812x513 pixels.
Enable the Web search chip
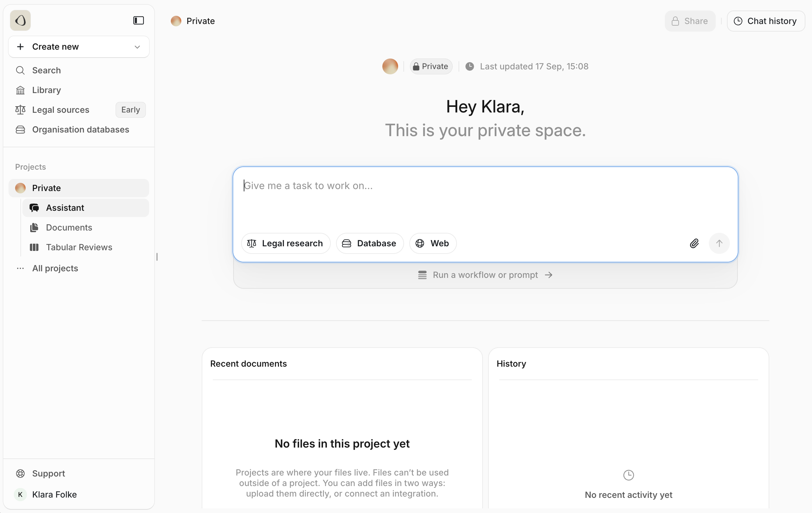[x=433, y=243]
